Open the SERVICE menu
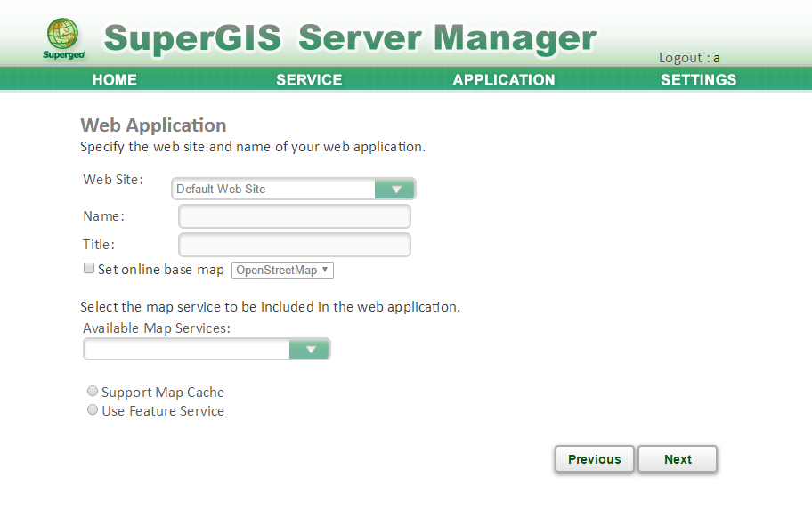This screenshot has height=510, width=812. pos(309,80)
